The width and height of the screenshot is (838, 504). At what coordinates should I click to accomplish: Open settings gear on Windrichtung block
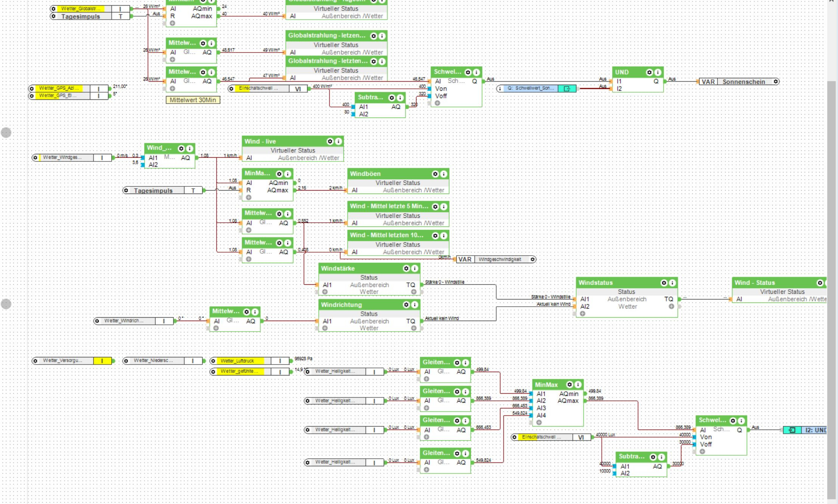(x=407, y=305)
